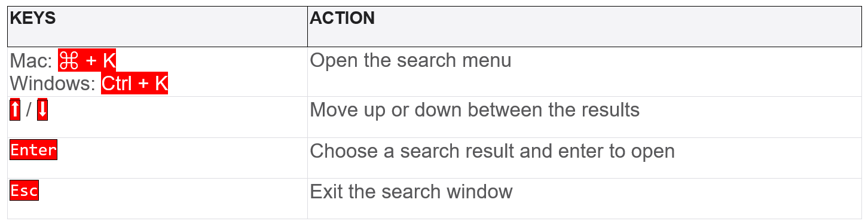Image resolution: width=868 pixels, height=224 pixels.
Task: Click "Move up or down between the results"
Action: tap(475, 110)
